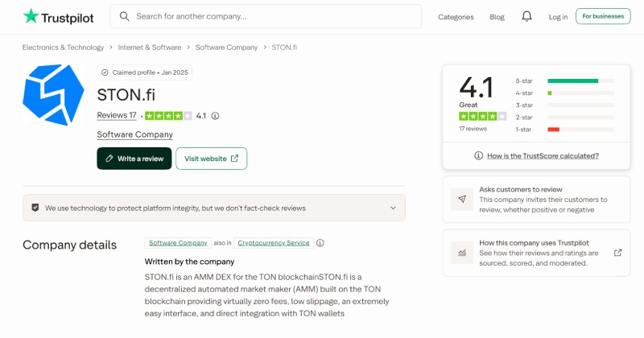Go to the Blog page
The height and width of the screenshot is (338, 644).
[x=497, y=17]
